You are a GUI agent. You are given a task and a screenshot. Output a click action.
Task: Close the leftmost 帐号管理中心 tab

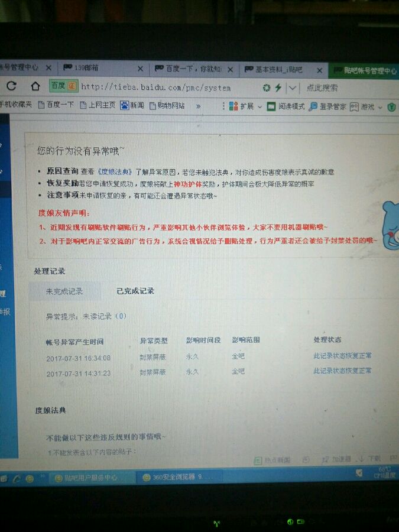pyautogui.click(x=48, y=68)
